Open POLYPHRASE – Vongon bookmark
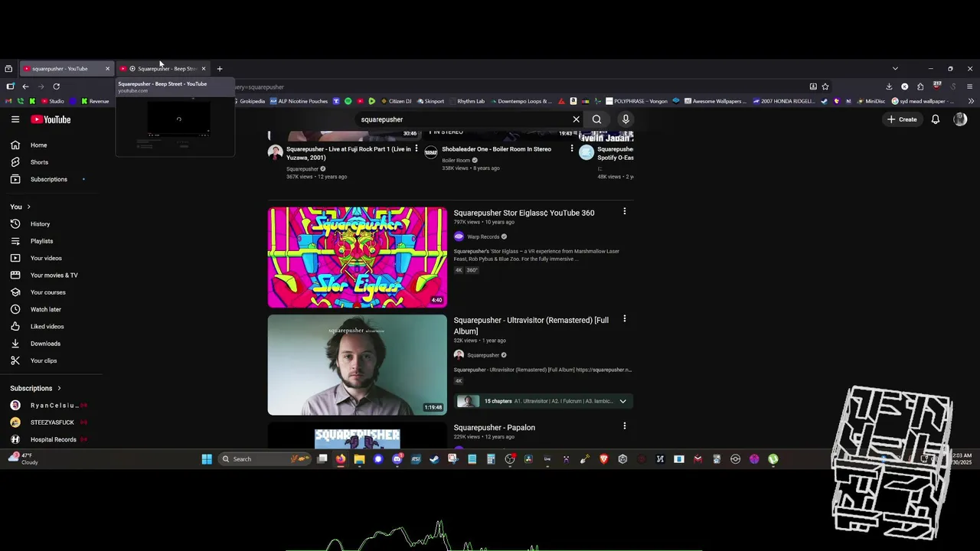This screenshot has width=980, height=551. pos(636,101)
